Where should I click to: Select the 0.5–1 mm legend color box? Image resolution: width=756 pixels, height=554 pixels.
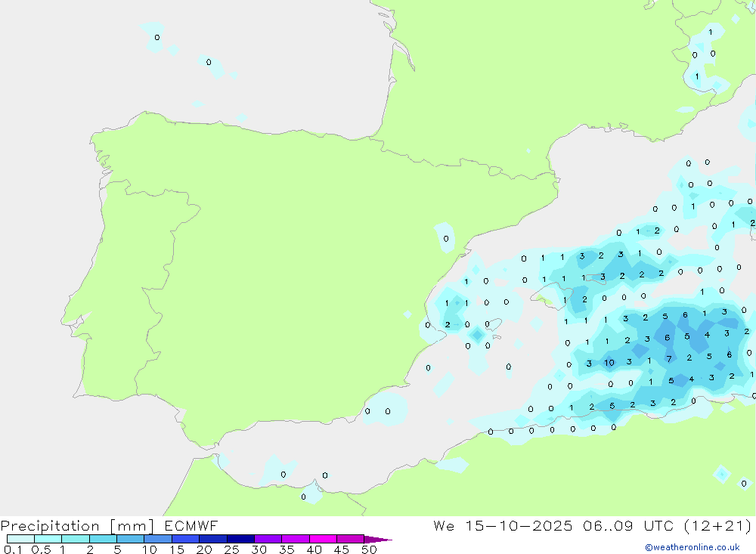(x=48, y=539)
